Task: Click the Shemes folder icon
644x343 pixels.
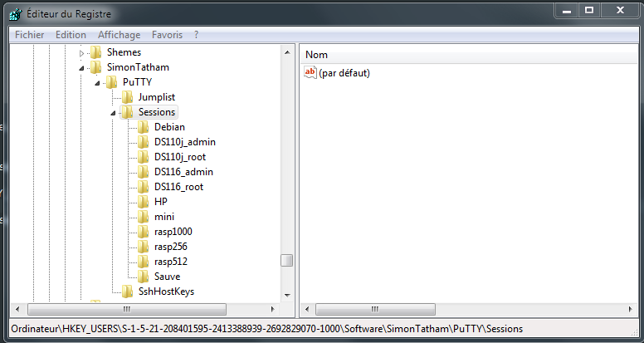Action: pyautogui.click(x=95, y=52)
